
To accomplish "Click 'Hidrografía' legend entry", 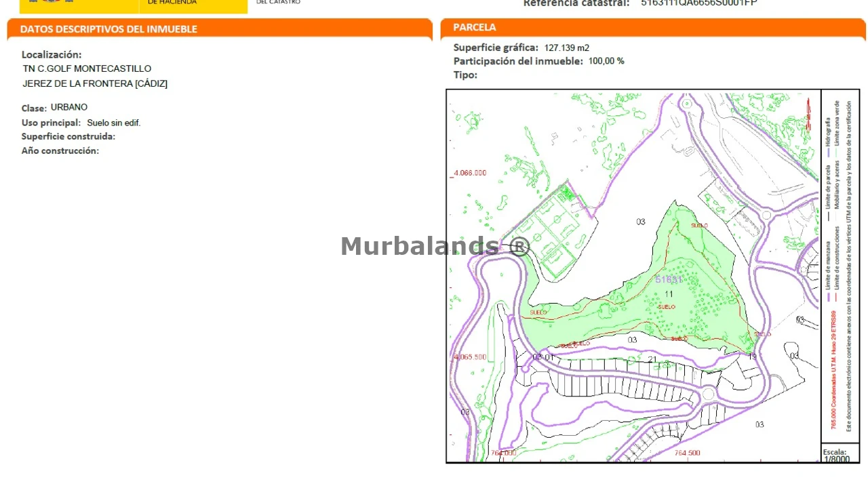I will coord(828,133).
